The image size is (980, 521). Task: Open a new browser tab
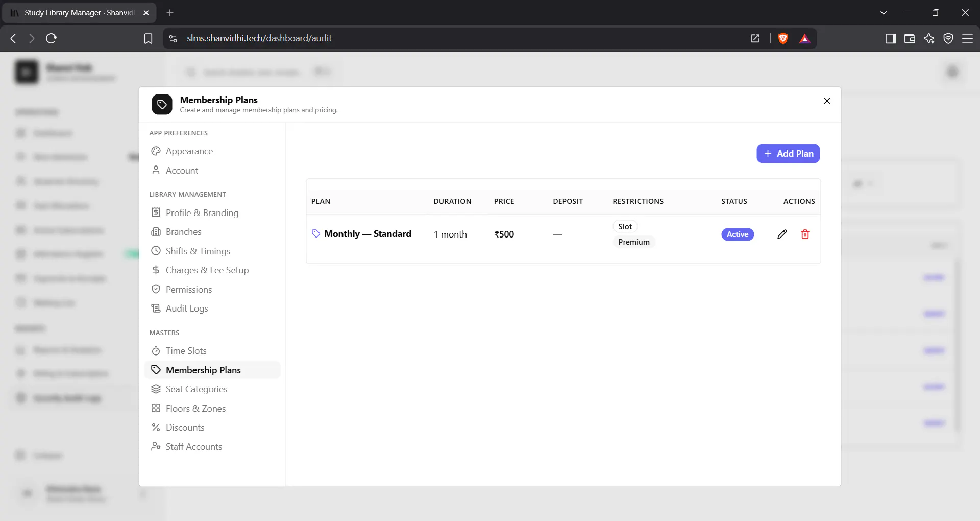170,13
